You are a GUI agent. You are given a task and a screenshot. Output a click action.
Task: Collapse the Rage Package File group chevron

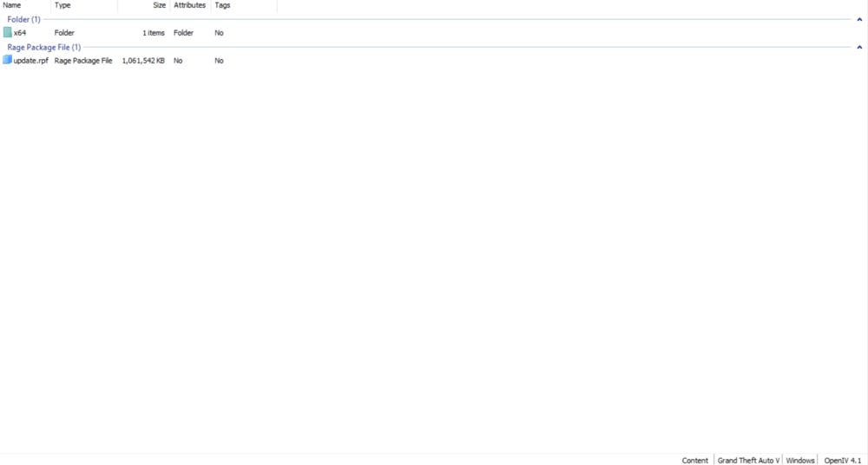click(x=859, y=47)
